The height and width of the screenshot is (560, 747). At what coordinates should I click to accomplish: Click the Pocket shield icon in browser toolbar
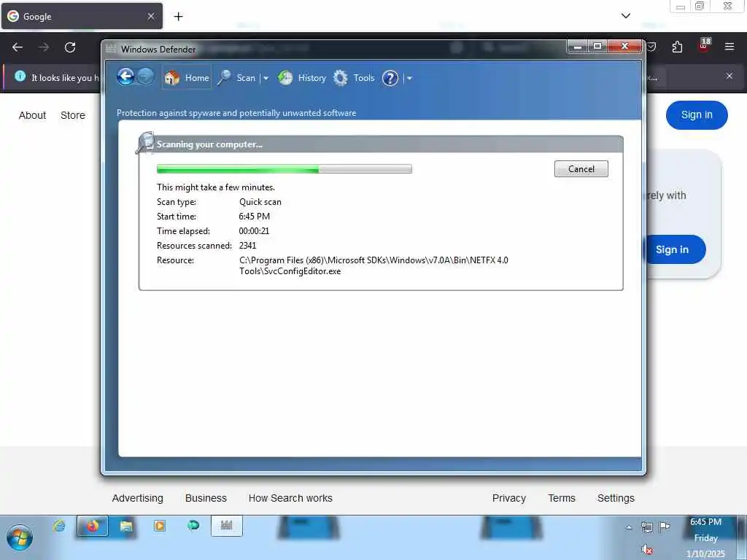651,47
